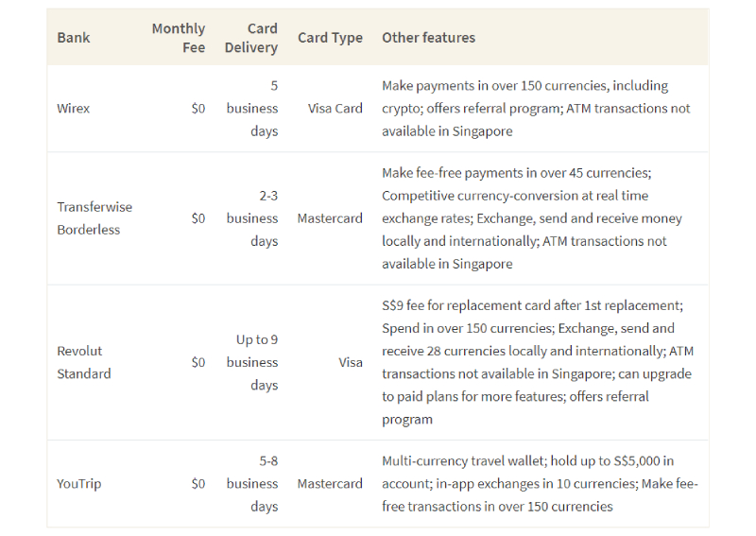
Task: Select Transferwise's 2-3 business days delivery cell
Action: pyautogui.click(x=252, y=218)
